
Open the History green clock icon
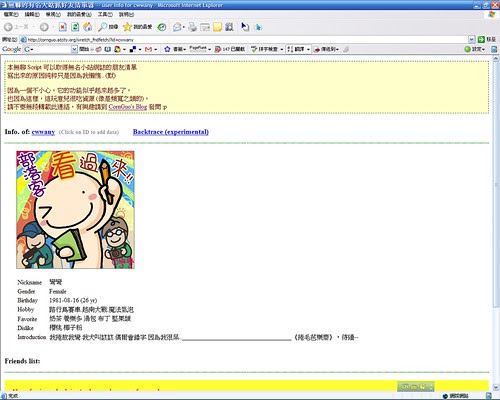click(x=162, y=27)
